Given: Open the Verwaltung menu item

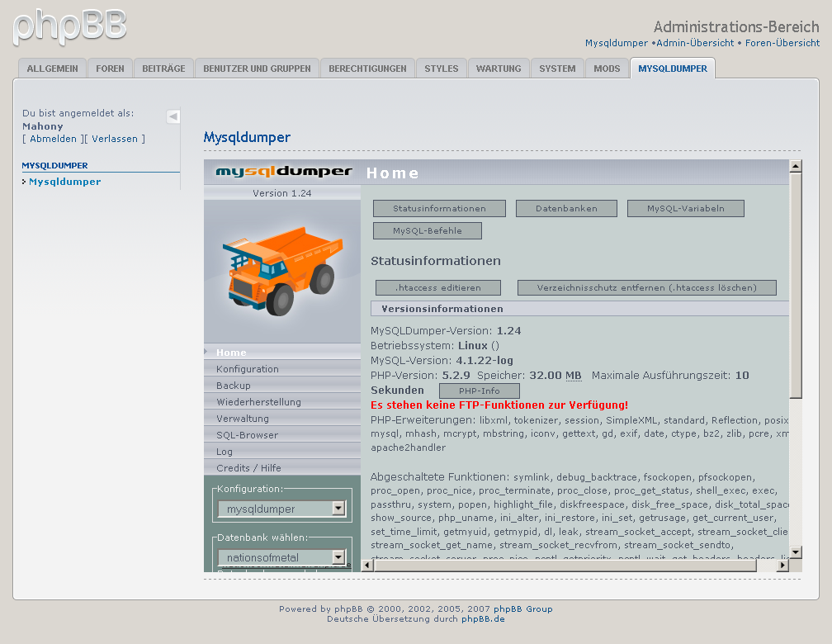Looking at the screenshot, I should [282, 418].
